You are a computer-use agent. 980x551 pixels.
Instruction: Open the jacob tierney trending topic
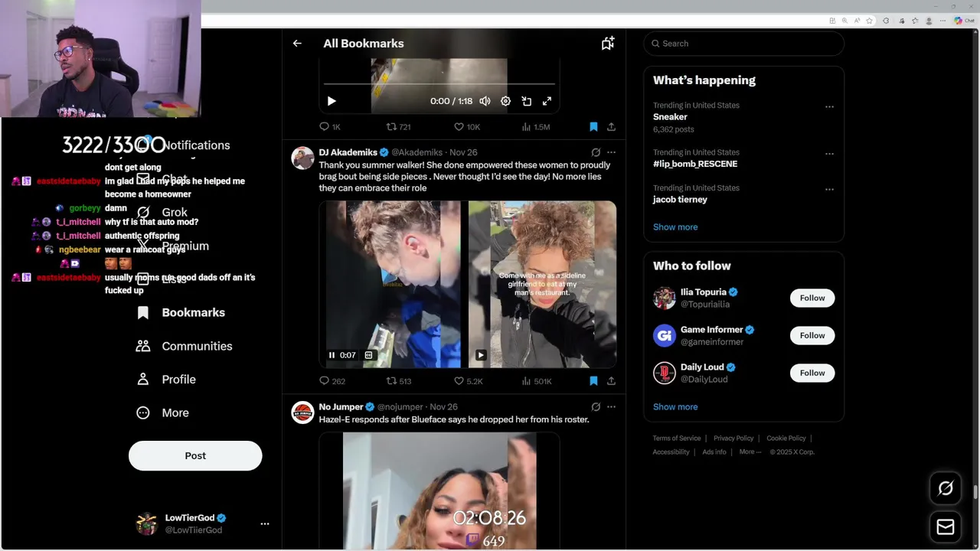[x=680, y=200]
